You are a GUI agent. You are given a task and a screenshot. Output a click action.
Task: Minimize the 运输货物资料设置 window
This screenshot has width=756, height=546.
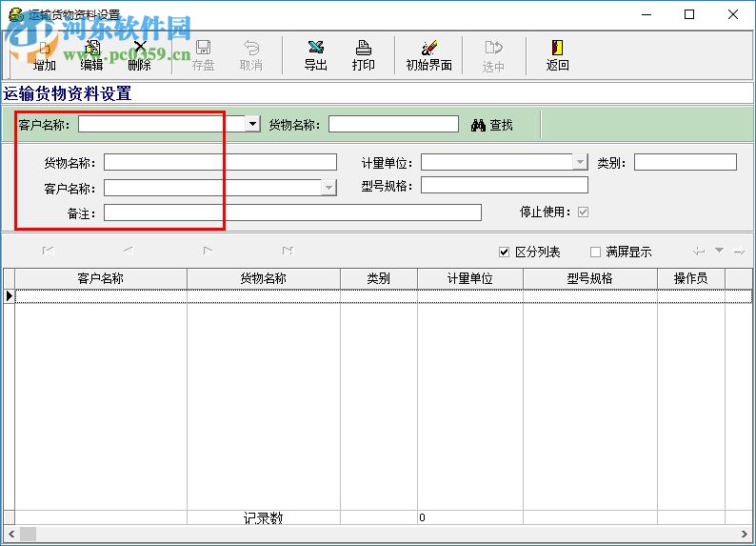pyautogui.click(x=647, y=14)
